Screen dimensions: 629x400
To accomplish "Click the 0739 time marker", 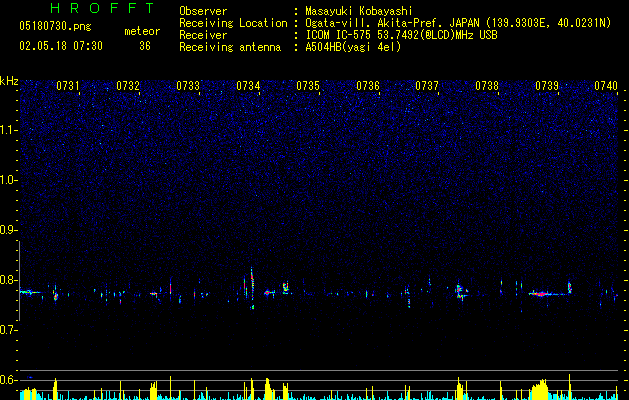I will click(547, 86).
